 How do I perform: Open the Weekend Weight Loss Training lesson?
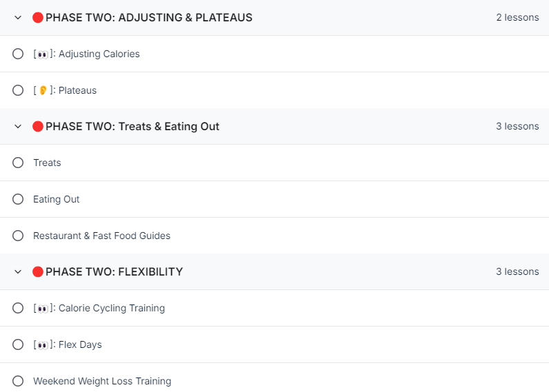(102, 381)
